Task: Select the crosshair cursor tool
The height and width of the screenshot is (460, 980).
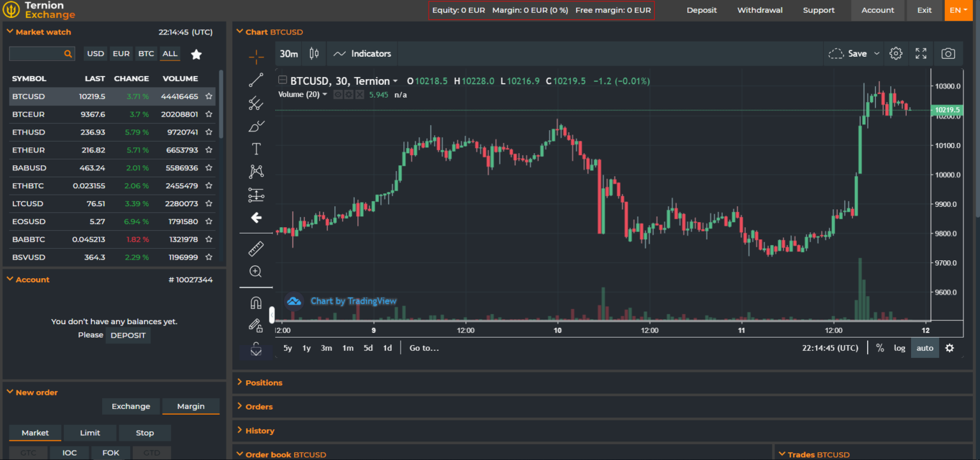Action: [256, 57]
